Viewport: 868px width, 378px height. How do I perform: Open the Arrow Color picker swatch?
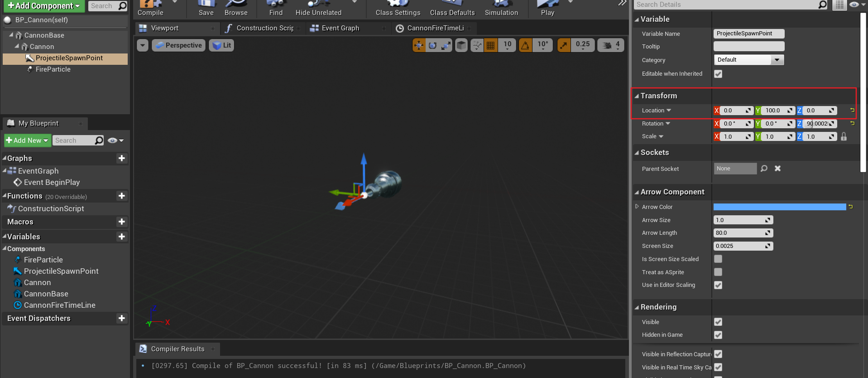(x=779, y=207)
